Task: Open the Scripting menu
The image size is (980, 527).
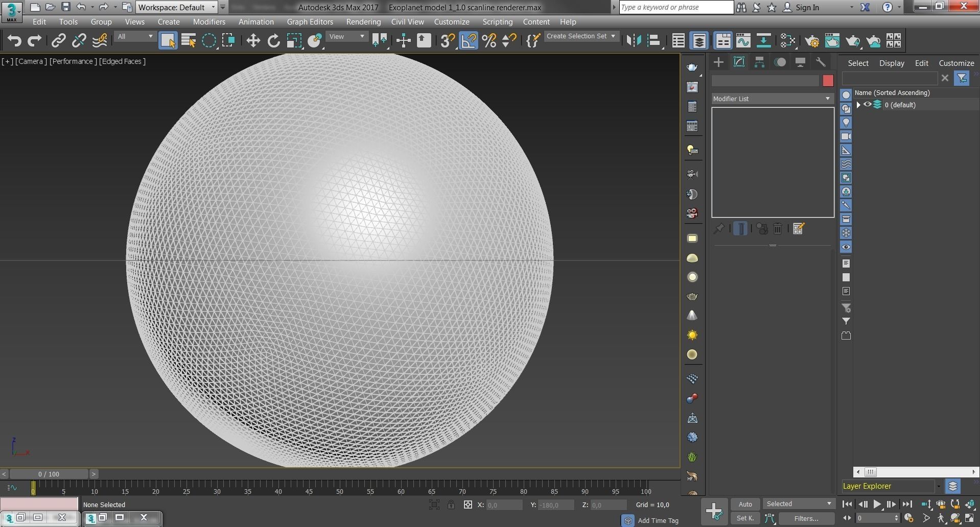Action: coord(497,22)
